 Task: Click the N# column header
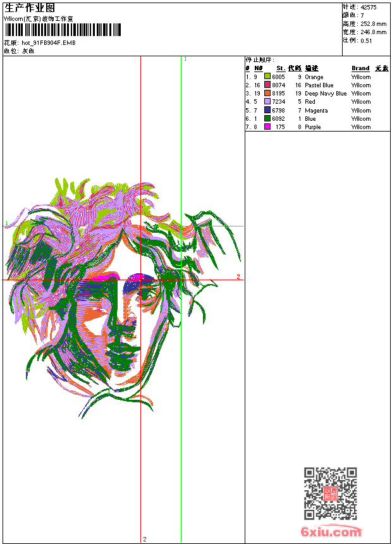point(259,68)
